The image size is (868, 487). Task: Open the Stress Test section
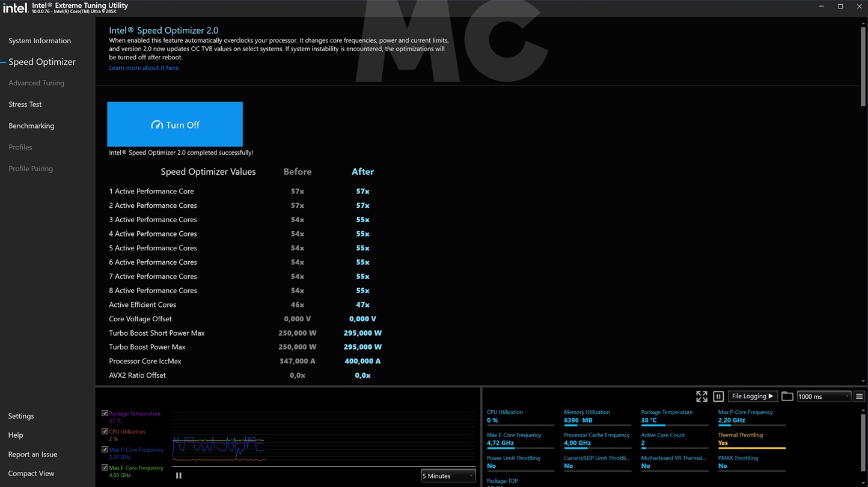(x=25, y=104)
